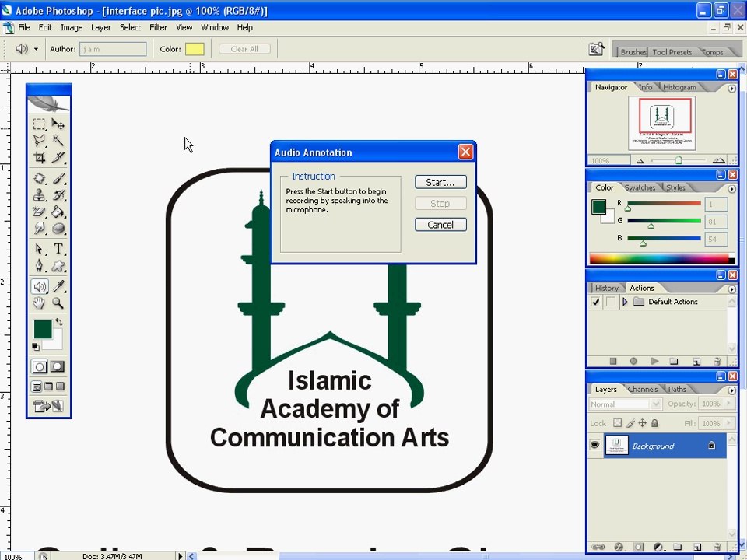747x560 pixels.
Task: Toggle Default Actions item on/off checkbox
Action: (595, 302)
